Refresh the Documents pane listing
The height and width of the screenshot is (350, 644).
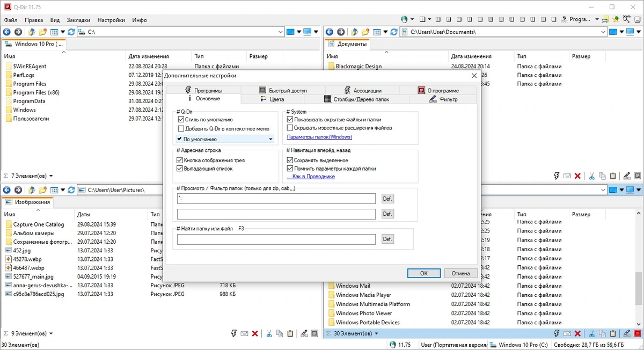[393, 32]
